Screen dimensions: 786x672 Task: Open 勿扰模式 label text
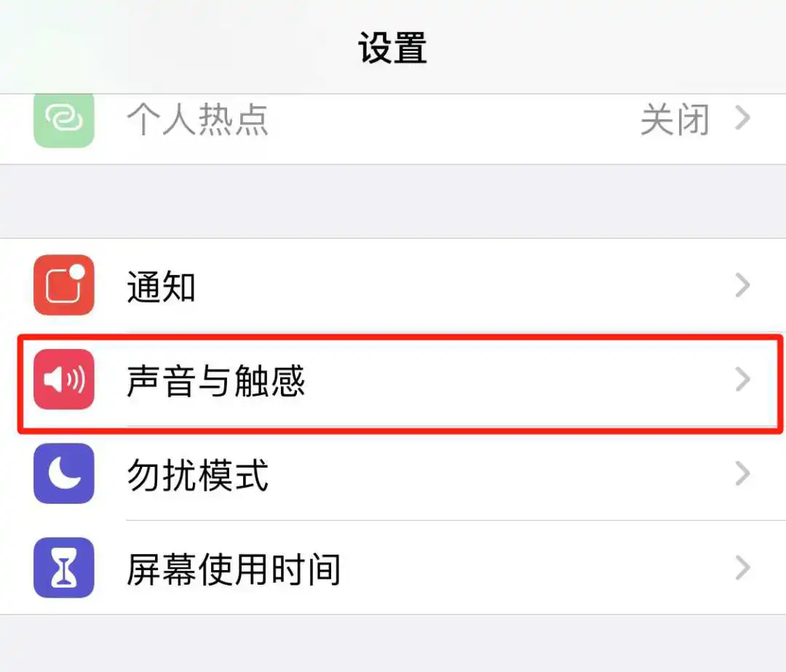197,475
